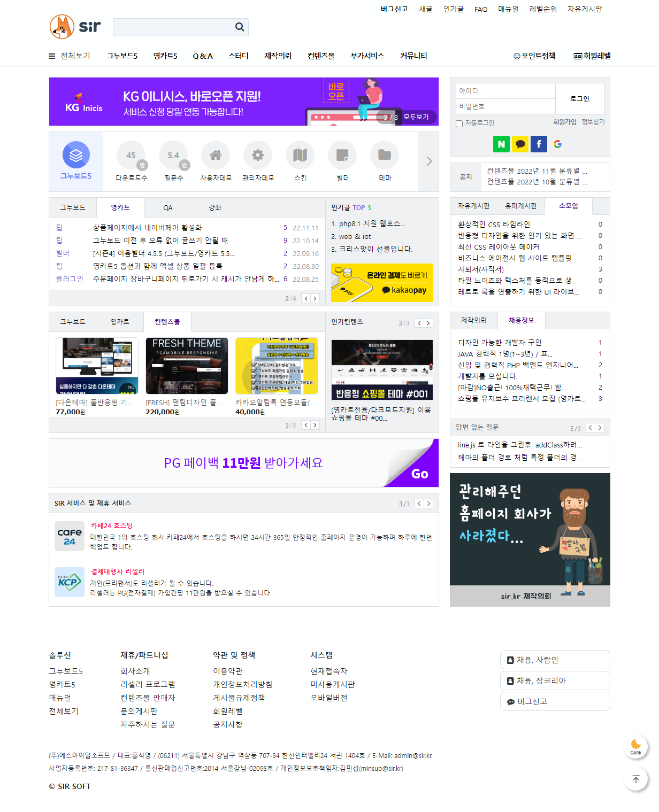Click into the top search box
This screenshot has width=659, height=812.
173,27
